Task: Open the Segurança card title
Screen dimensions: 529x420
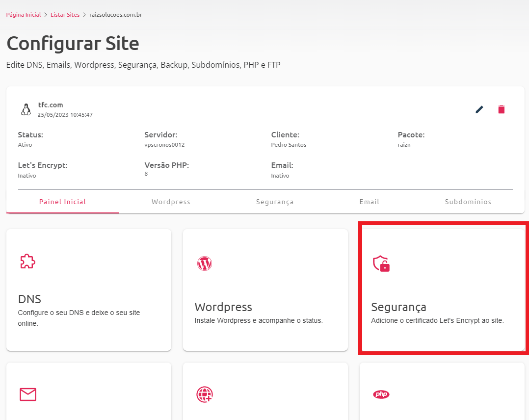Action: coord(399,307)
